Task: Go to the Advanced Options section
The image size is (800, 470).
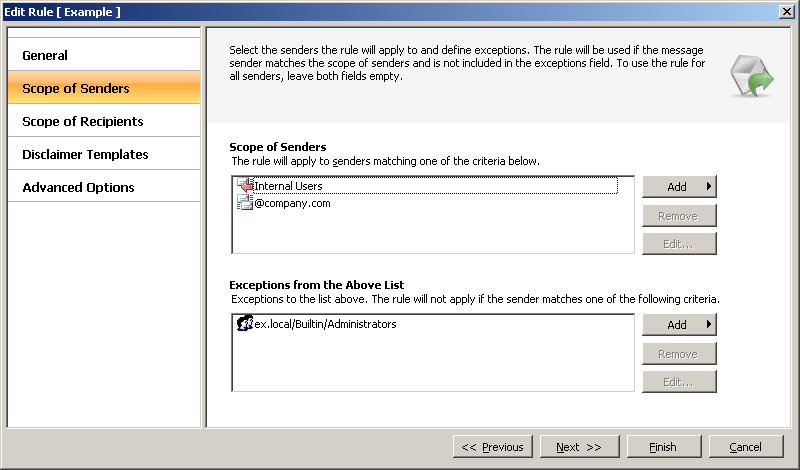Action: click(x=104, y=187)
